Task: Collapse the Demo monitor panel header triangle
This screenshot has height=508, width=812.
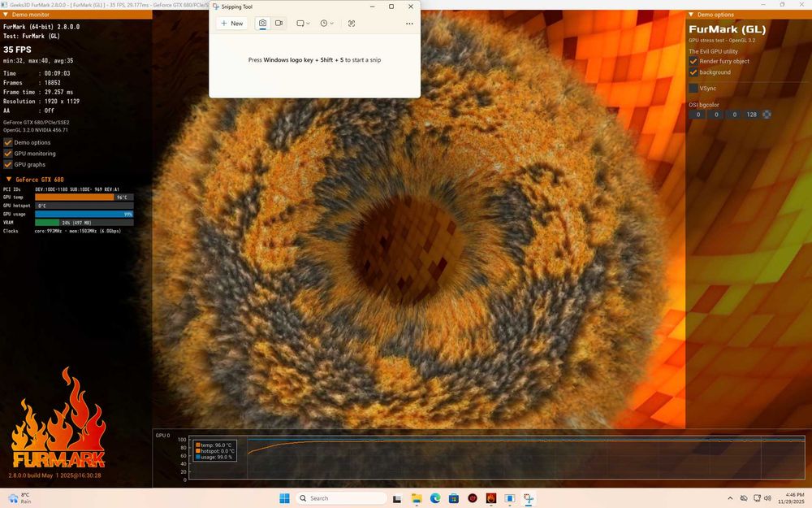Action: 6,15
